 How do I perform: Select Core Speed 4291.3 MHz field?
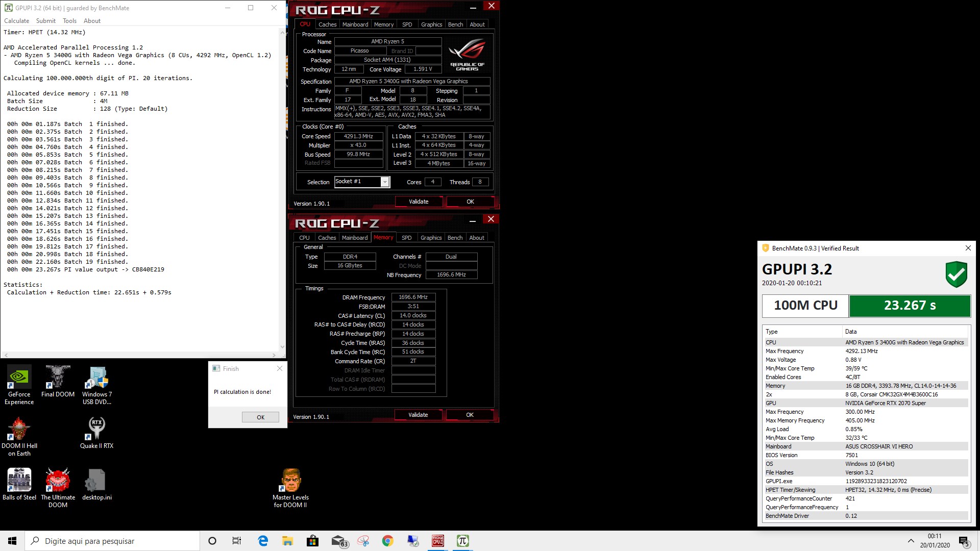point(358,136)
